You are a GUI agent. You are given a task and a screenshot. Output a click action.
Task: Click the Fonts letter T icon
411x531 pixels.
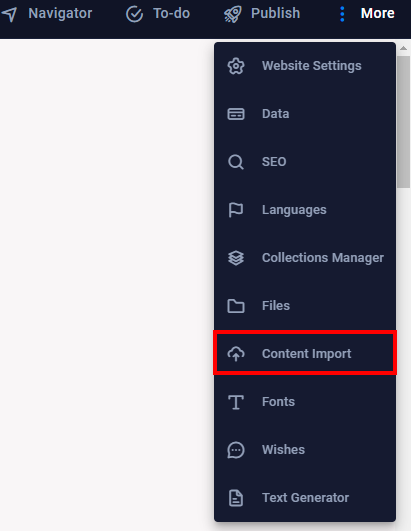tap(236, 402)
